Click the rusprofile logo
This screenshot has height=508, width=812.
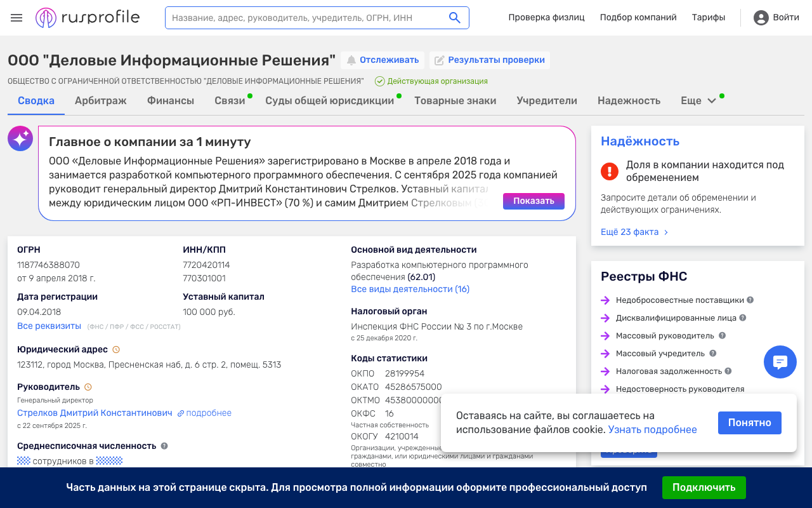click(x=88, y=18)
